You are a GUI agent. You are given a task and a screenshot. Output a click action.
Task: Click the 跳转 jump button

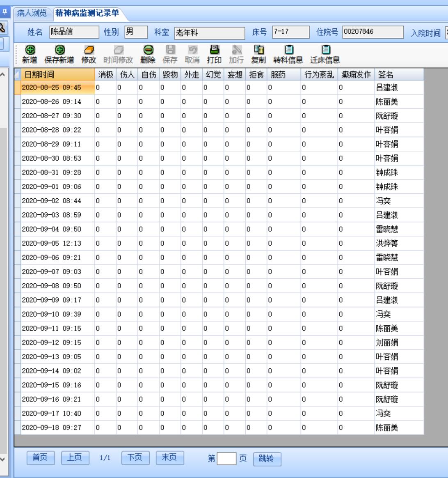point(267,459)
